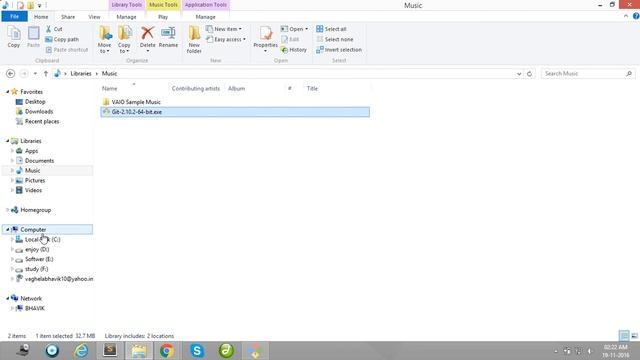This screenshot has width=640, height=360.
Task: Click Libraries in the address breadcrumb
Action: point(81,73)
